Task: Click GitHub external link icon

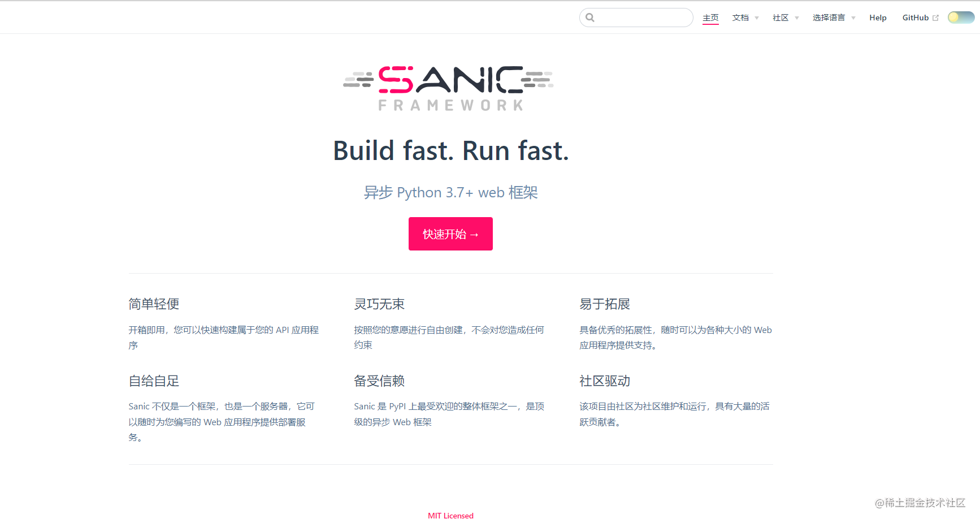Action: 935,18
